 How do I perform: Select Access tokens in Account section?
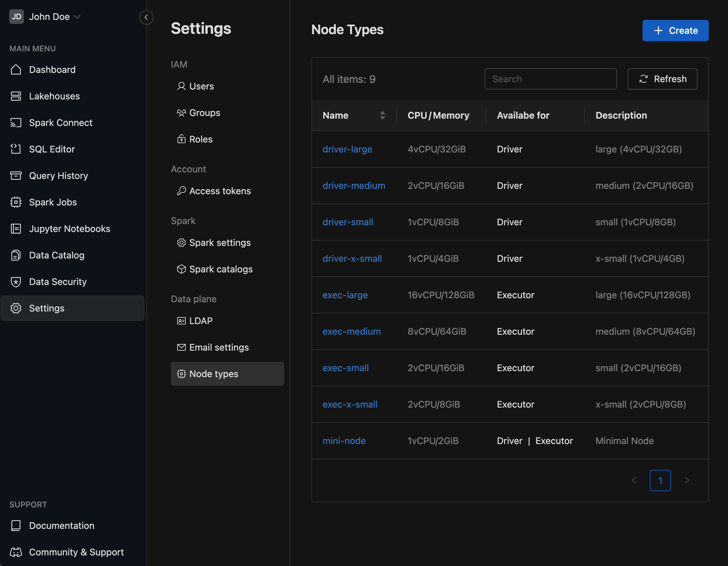[x=227, y=191]
